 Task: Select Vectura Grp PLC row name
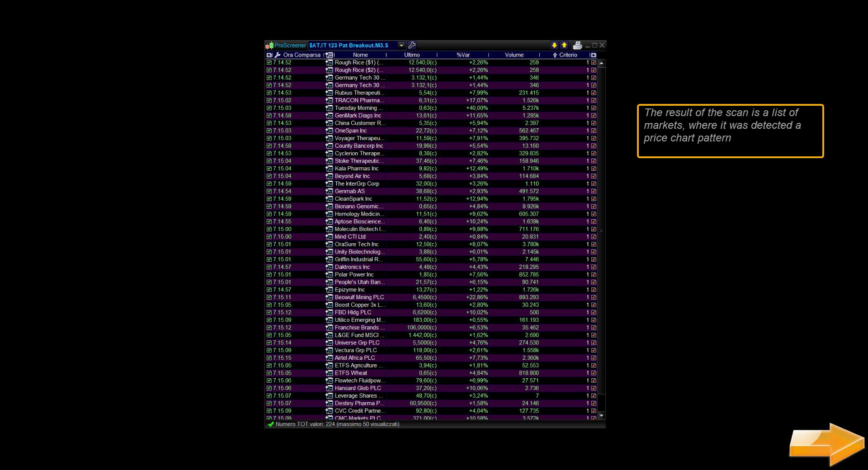point(356,350)
